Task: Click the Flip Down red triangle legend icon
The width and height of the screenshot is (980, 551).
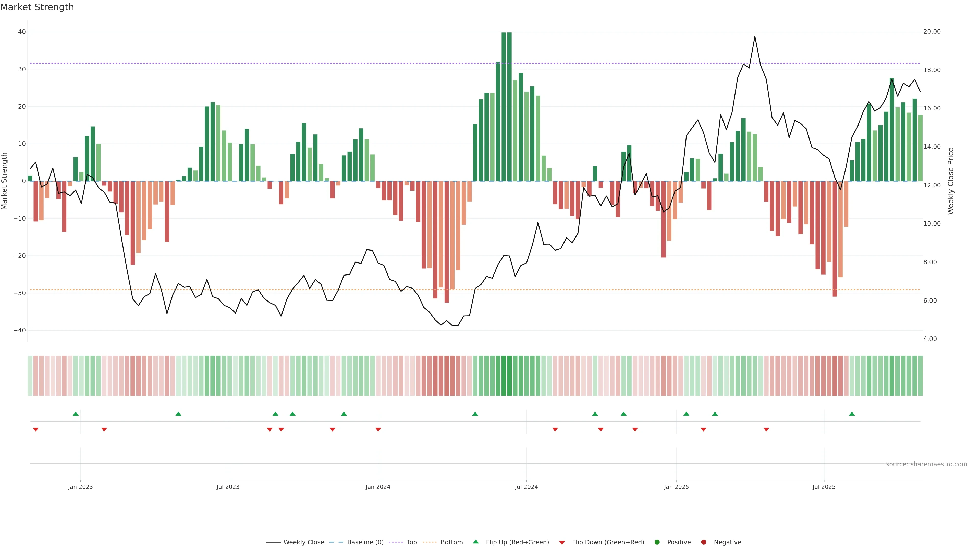Action: click(x=562, y=543)
